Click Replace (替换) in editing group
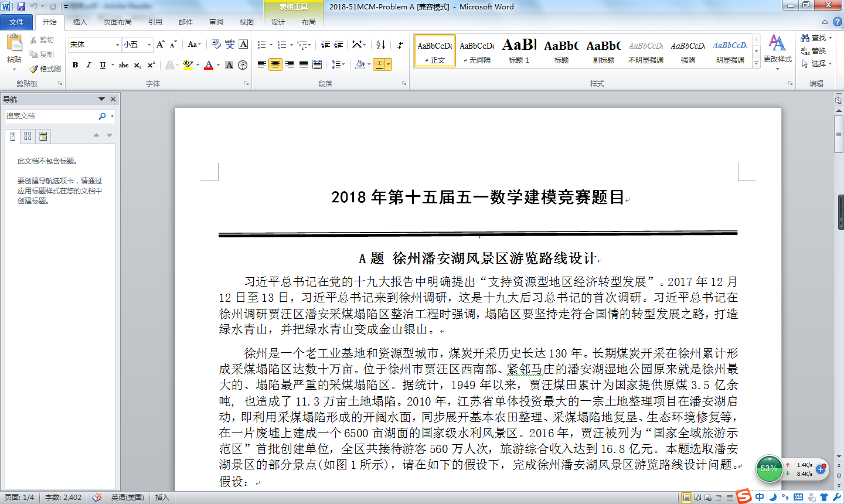The width and height of the screenshot is (844, 504). [813, 51]
